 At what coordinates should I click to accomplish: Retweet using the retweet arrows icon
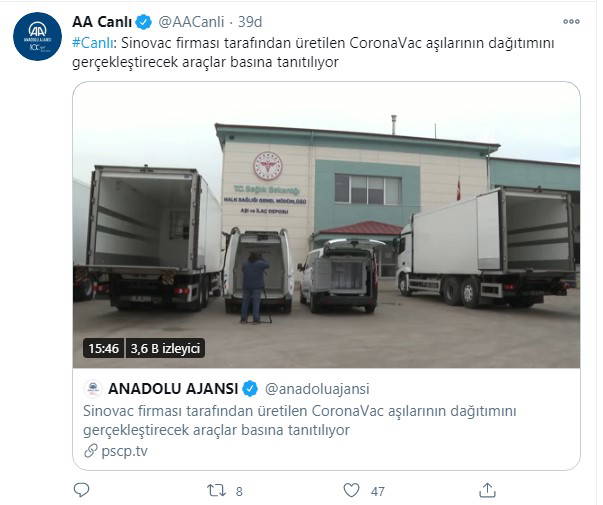click(216, 490)
